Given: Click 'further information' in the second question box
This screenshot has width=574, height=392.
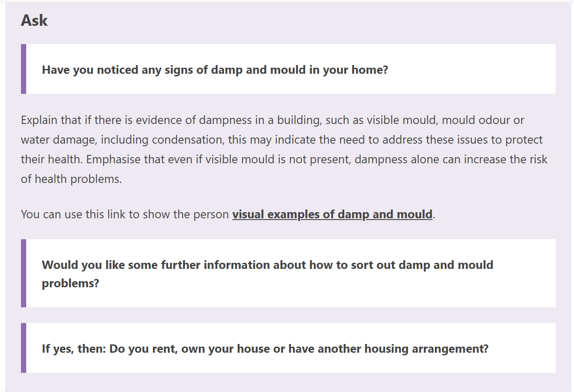Looking at the screenshot, I should [234, 265].
